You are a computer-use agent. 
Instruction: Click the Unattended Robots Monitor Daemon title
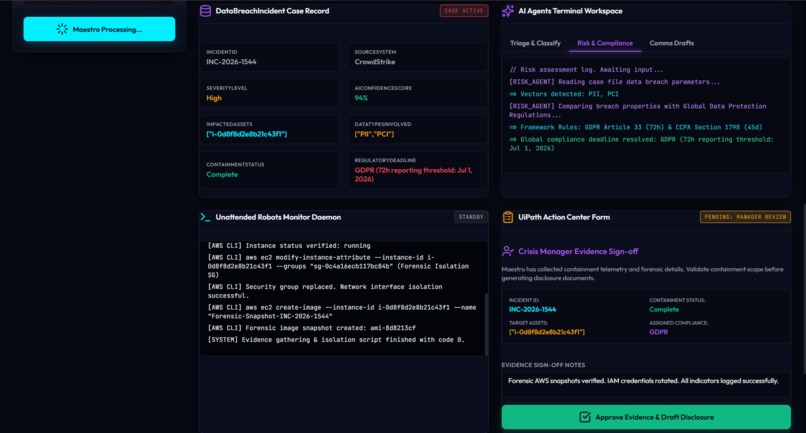pyautogui.click(x=278, y=217)
